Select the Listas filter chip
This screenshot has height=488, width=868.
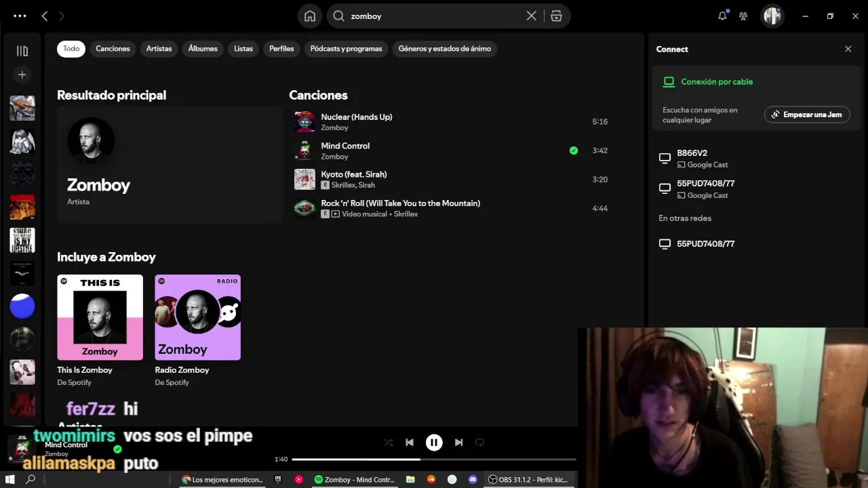coord(243,49)
